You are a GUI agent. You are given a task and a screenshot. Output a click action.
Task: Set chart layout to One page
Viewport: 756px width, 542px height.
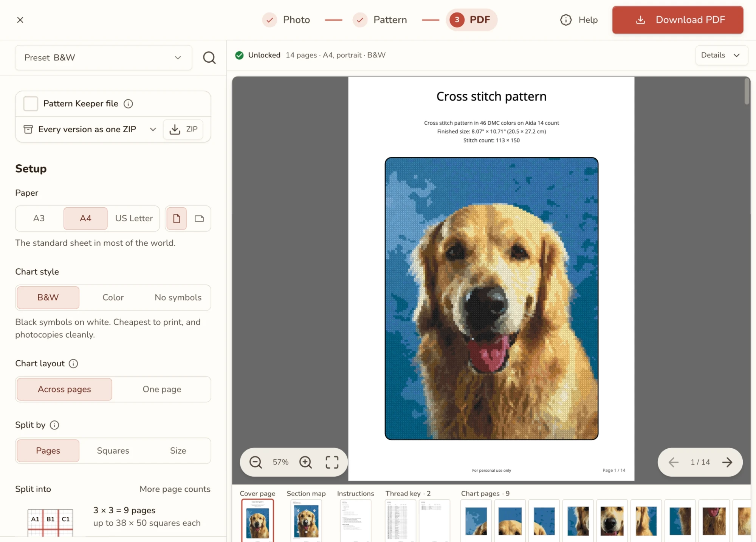pos(162,389)
